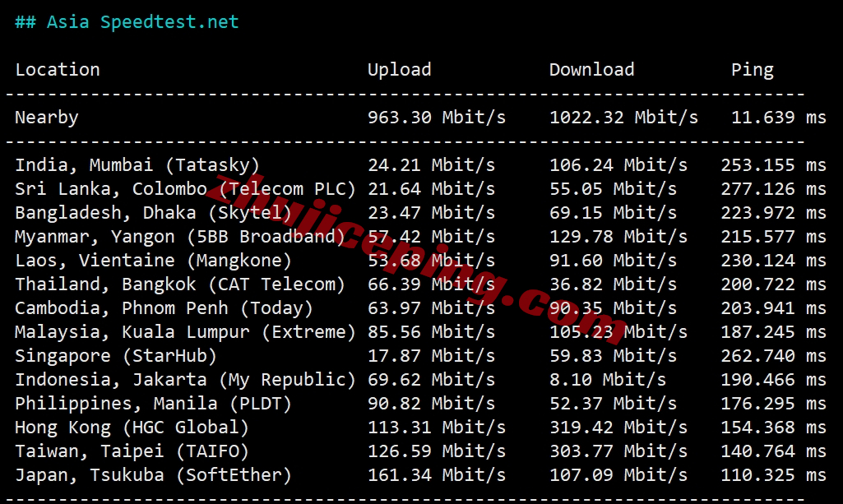Click Nearby download value 1022.32 Mbit/s
Screen dimensions: 843x504
click(623, 118)
